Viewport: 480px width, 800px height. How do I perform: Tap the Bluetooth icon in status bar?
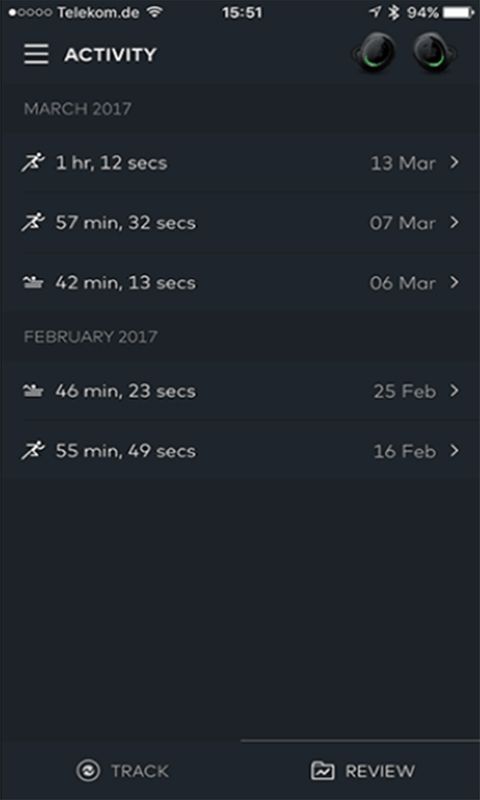[x=393, y=13]
